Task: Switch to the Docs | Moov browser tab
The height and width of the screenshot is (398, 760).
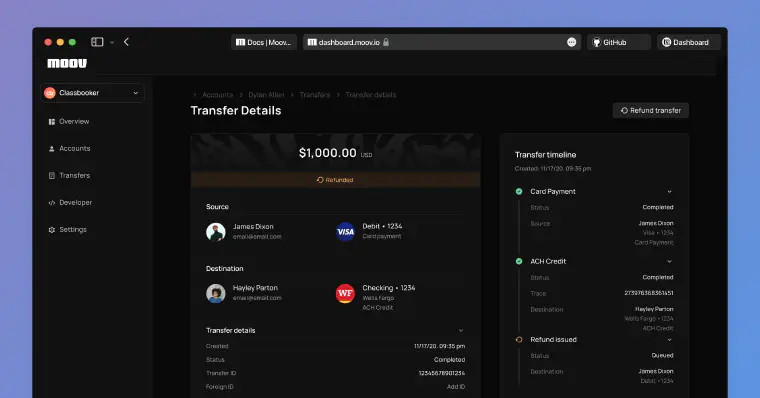Action: click(264, 42)
